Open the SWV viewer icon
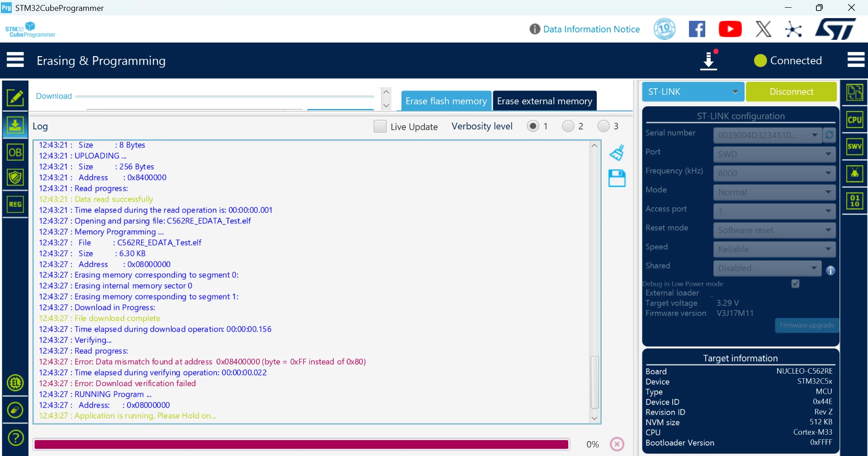This screenshot has width=868, height=456. [x=854, y=147]
